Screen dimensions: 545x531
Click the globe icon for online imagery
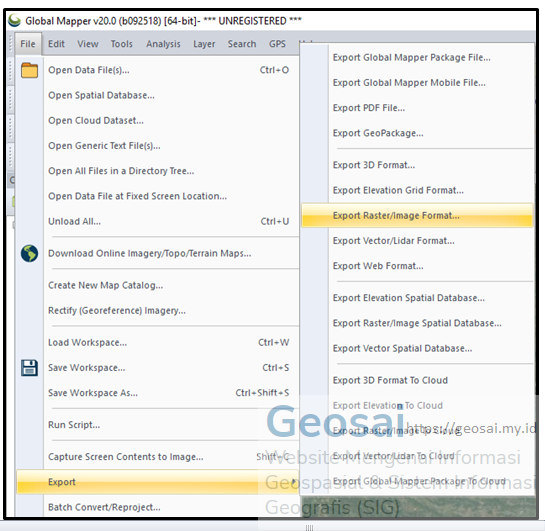point(30,253)
